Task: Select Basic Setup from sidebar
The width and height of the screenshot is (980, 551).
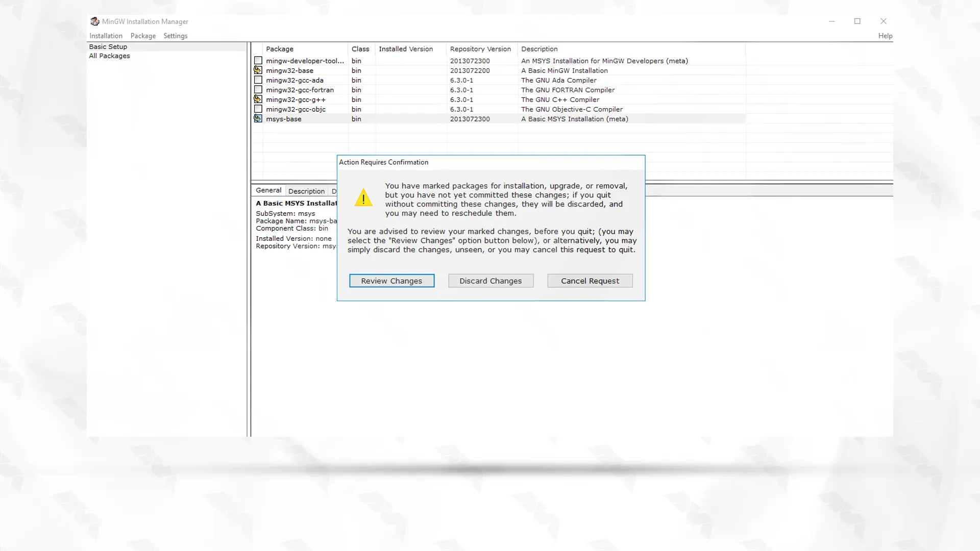Action: tap(108, 46)
